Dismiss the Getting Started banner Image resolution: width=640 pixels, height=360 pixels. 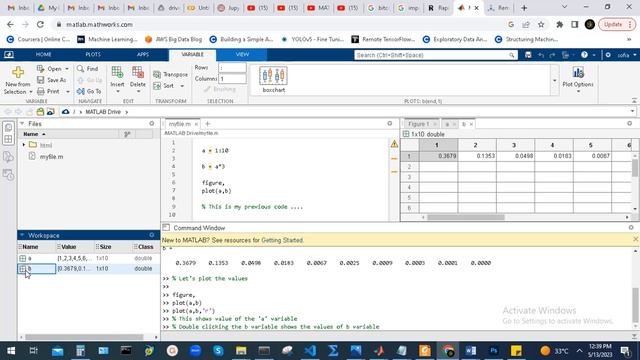[636, 239]
